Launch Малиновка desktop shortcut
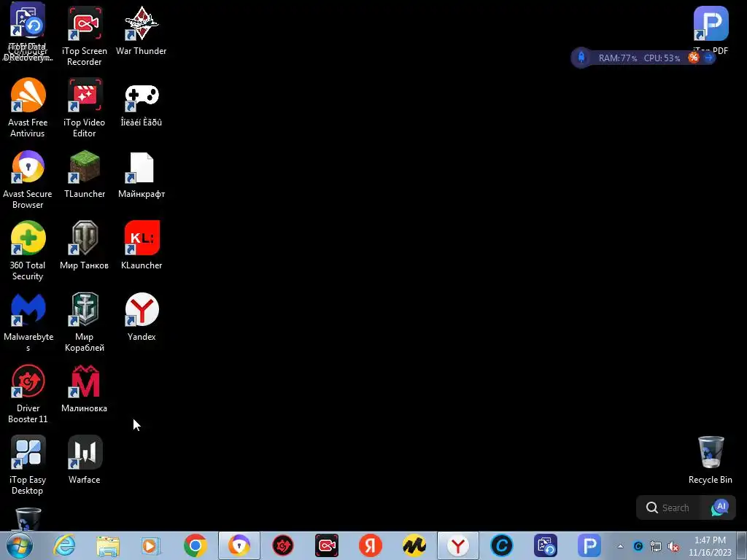Viewport: 747px width, 560px height. (x=85, y=388)
